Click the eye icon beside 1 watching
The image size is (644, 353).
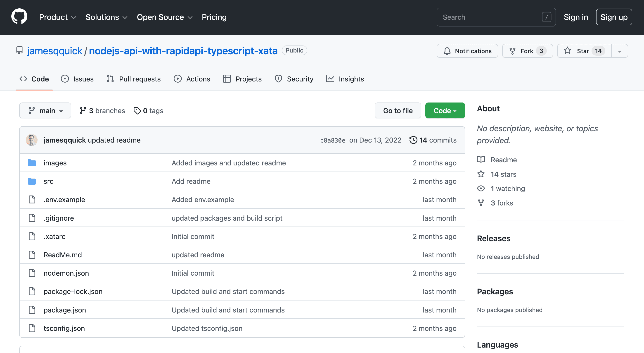tap(481, 188)
